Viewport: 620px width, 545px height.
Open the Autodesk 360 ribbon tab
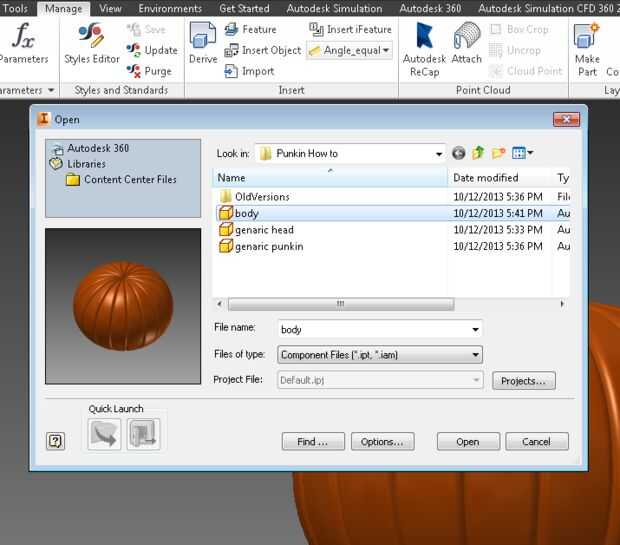tap(430, 8)
